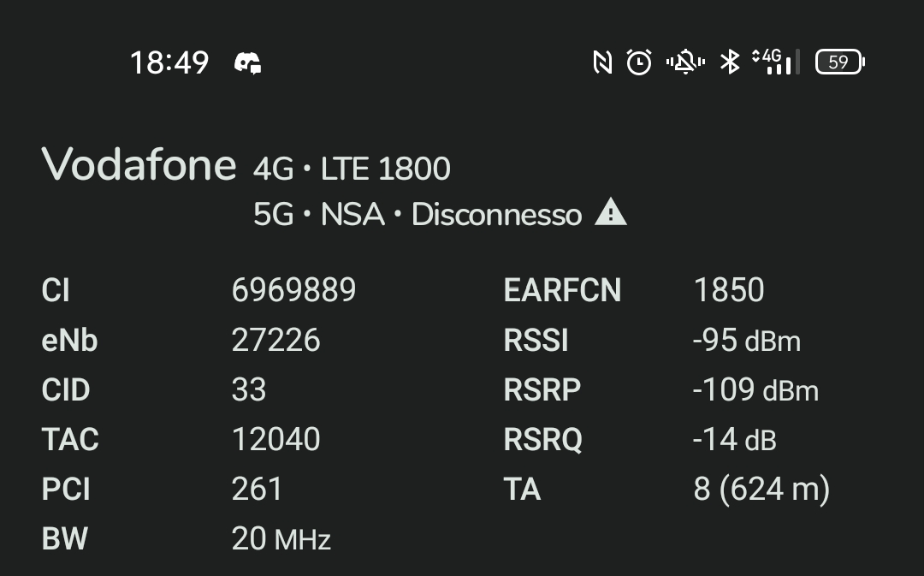Tap the RSRP reading -109 dBm
Screen dimensions: 924x576
click(x=756, y=389)
